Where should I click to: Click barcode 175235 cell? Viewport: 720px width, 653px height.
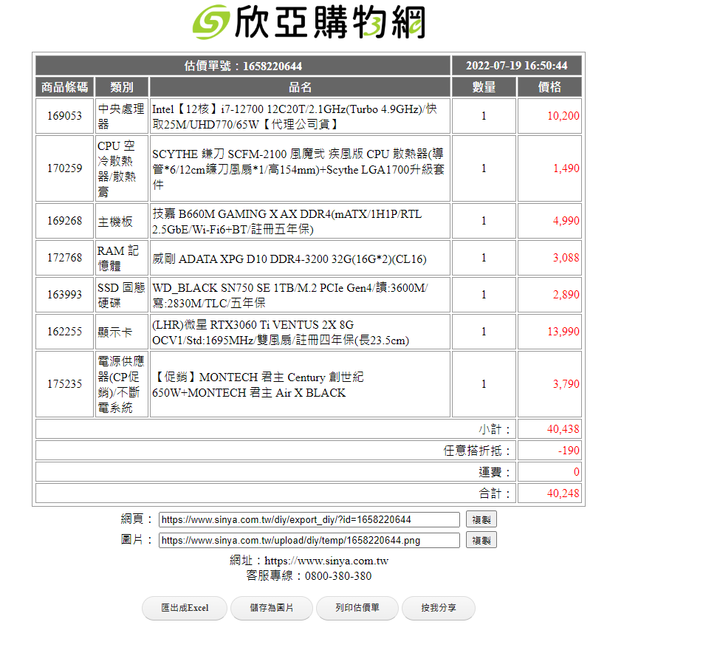(x=65, y=384)
